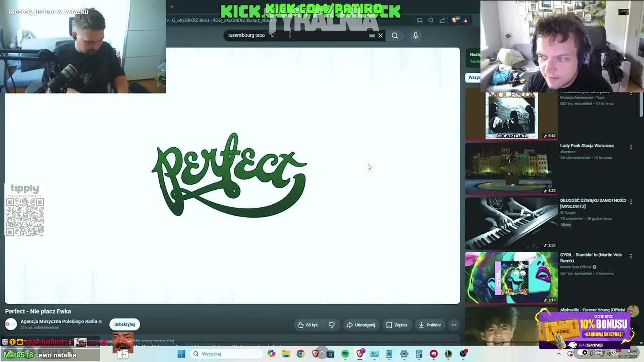
Task: Click the Brave Rewards triangle icon
Action: [x=465, y=20]
